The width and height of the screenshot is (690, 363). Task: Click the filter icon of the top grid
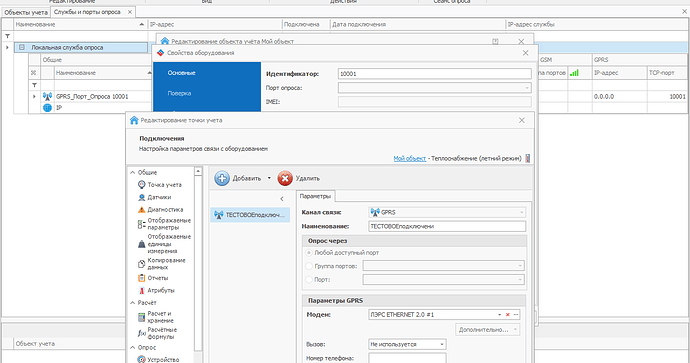coord(7,36)
